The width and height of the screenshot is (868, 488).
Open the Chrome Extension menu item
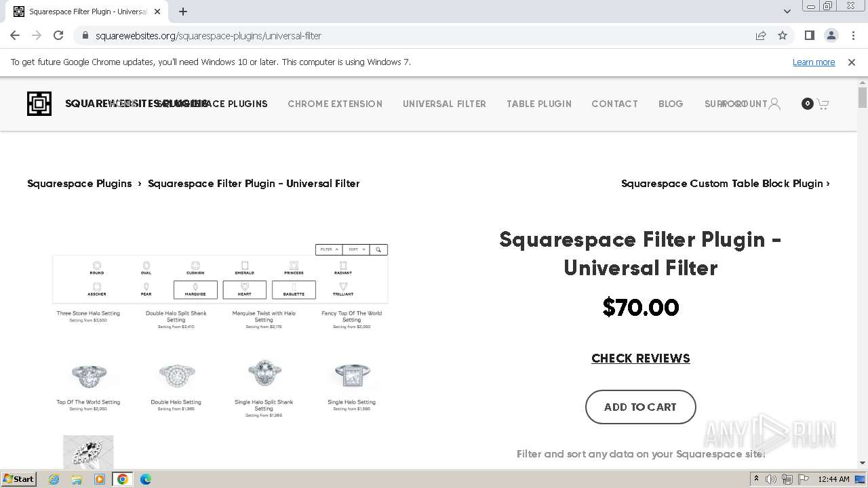point(335,104)
